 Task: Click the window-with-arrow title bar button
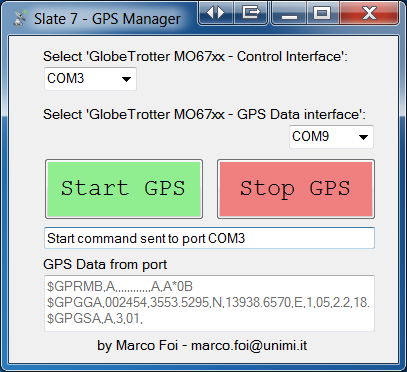[x=251, y=13]
